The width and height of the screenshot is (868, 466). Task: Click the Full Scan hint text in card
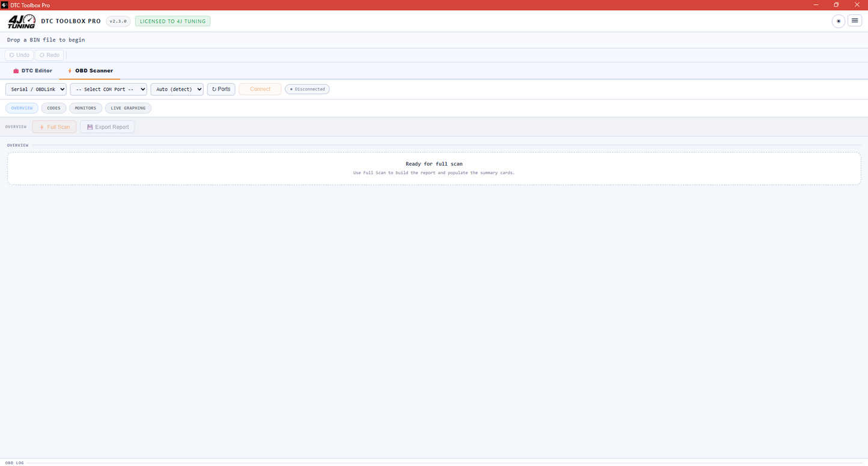434,173
